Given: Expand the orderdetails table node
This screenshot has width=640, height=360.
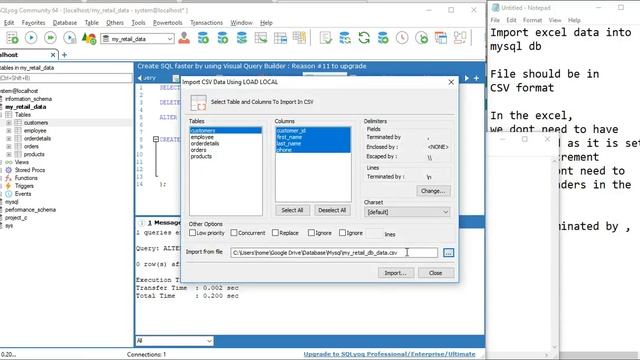Looking at the screenshot, I should (9, 138).
